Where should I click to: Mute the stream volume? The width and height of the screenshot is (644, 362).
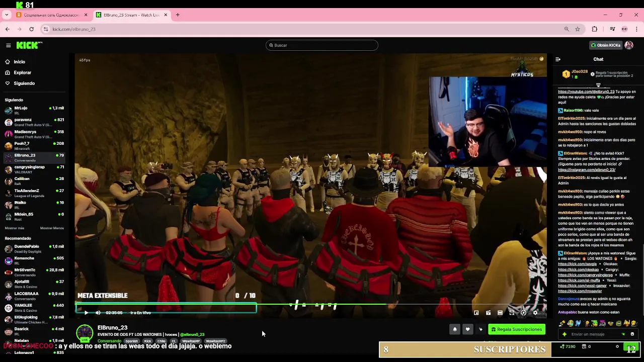98,313
